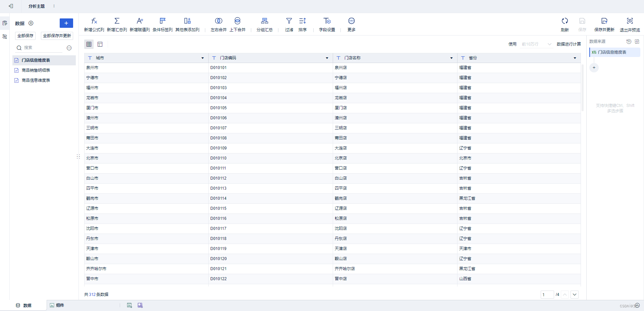Viewport: 644px width, 311px height.
Task: Open the 城市 column dropdown
Action: tap(203, 58)
